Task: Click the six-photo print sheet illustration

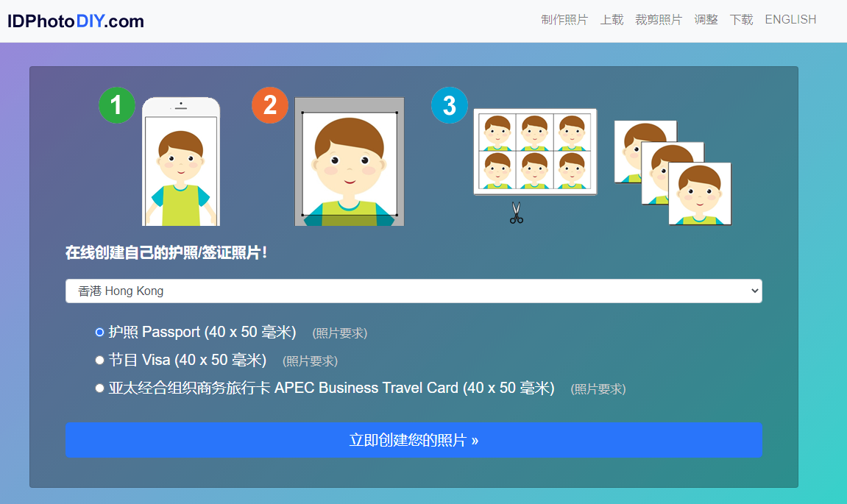Action: coord(535,152)
